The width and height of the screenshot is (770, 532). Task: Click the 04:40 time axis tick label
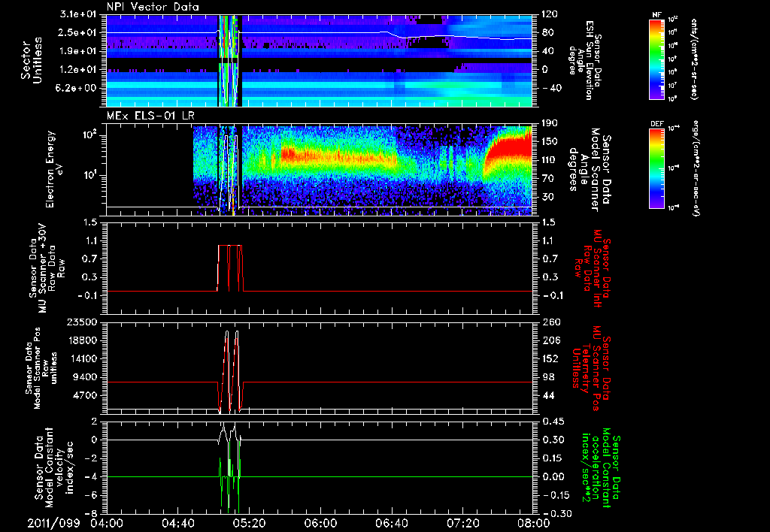177,523
